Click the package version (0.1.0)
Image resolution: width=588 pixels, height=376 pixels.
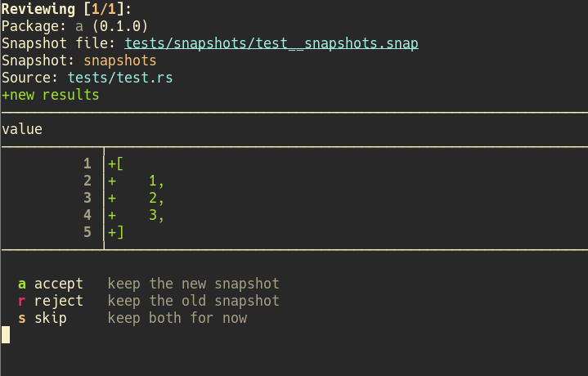coord(119,26)
